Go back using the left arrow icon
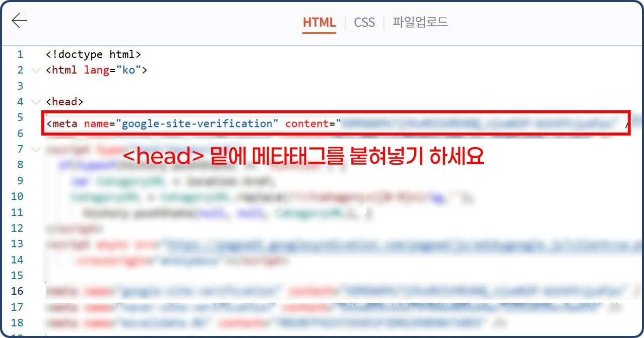This screenshot has height=338, width=644. pos(19,21)
